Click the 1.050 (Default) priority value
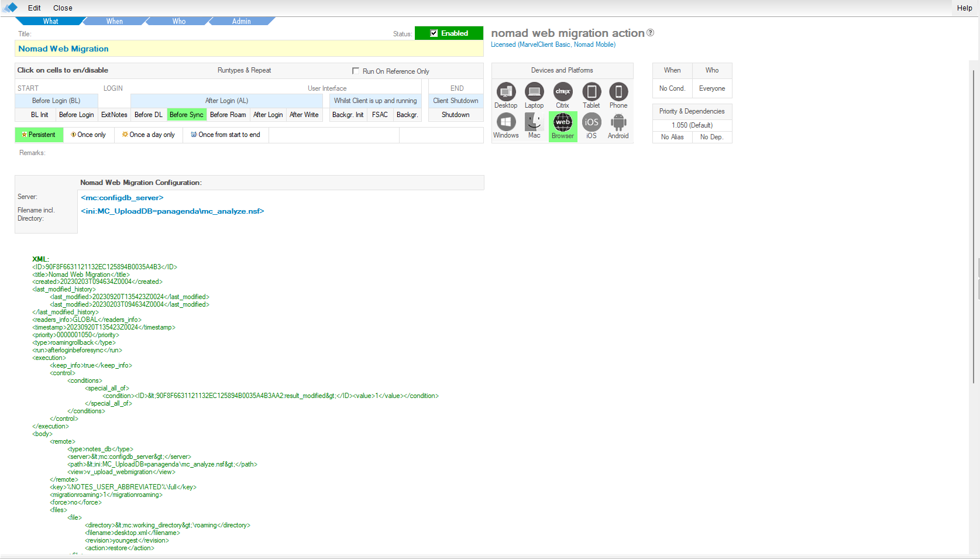980x559 pixels. (x=692, y=125)
